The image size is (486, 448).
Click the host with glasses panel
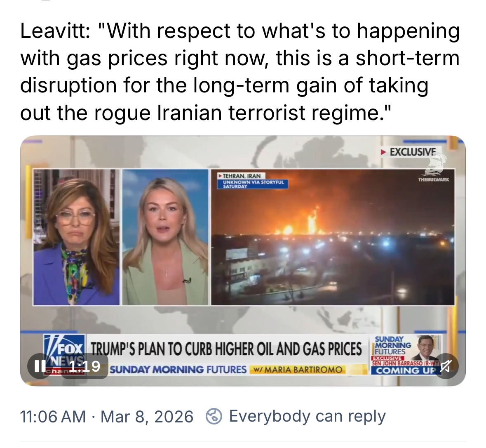[76, 237]
